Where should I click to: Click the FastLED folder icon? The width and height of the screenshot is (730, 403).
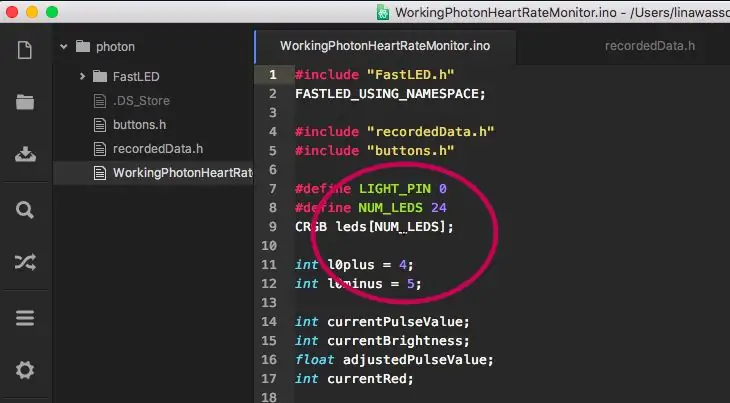click(x=100, y=76)
